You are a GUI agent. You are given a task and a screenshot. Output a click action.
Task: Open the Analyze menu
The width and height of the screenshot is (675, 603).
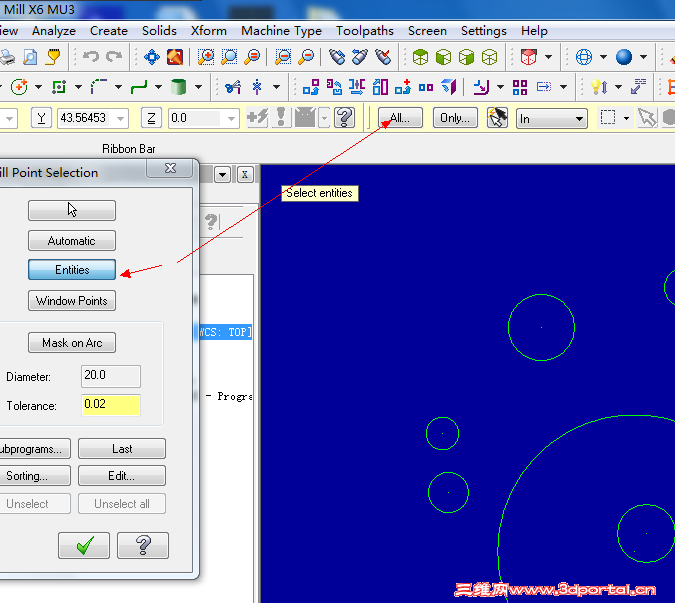(54, 31)
